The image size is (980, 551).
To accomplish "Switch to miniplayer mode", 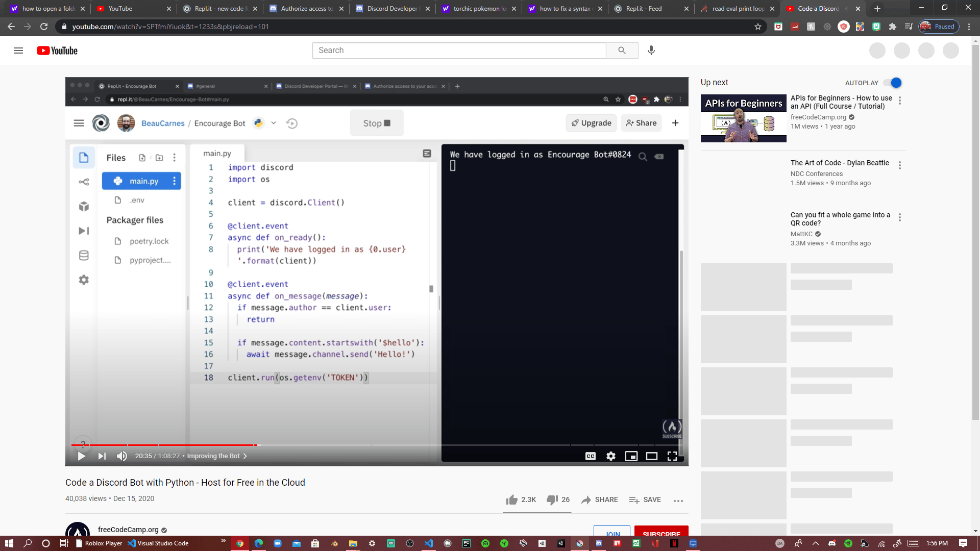I will [631, 456].
